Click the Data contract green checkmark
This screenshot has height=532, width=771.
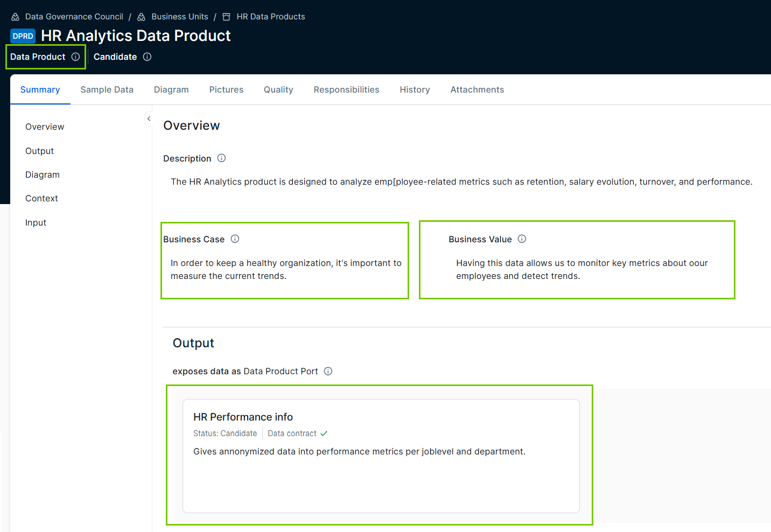click(x=324, y=433)
